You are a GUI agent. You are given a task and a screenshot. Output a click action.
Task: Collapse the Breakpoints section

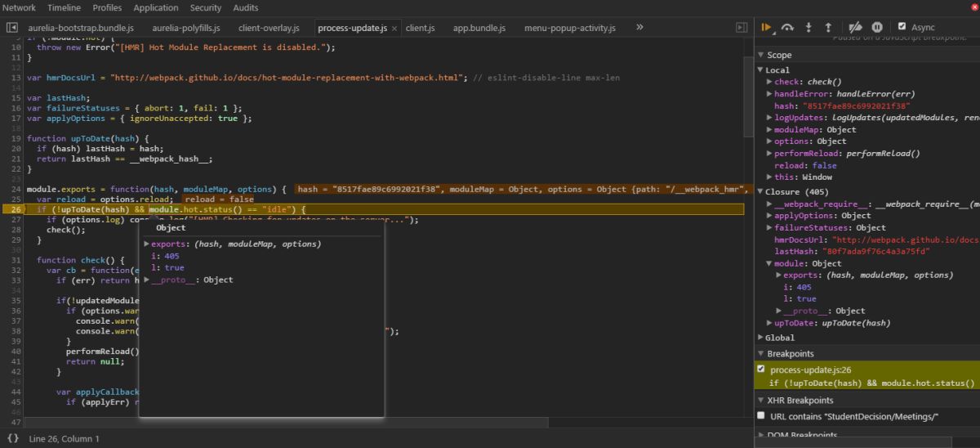pos(761,354)
